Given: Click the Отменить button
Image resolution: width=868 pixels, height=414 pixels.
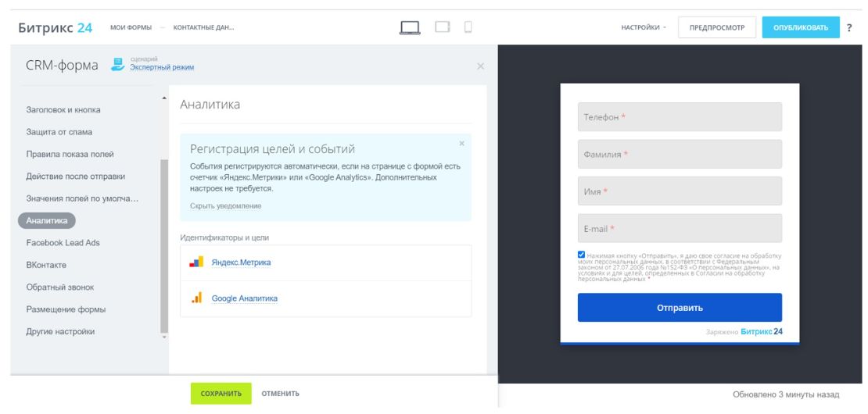Looking at the screenshot, I should (281, 394).
